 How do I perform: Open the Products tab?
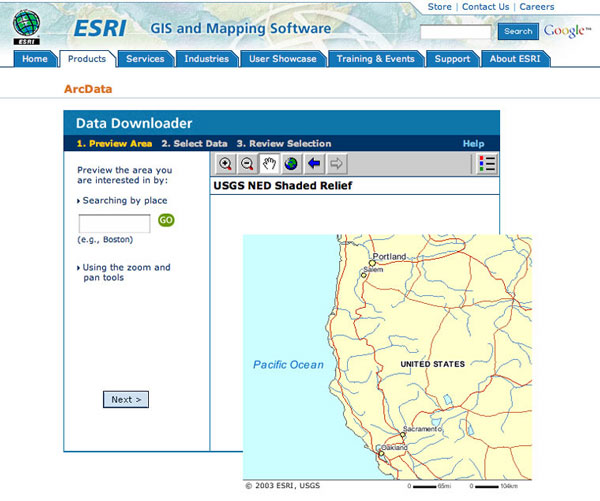click(x=87, y=59)
